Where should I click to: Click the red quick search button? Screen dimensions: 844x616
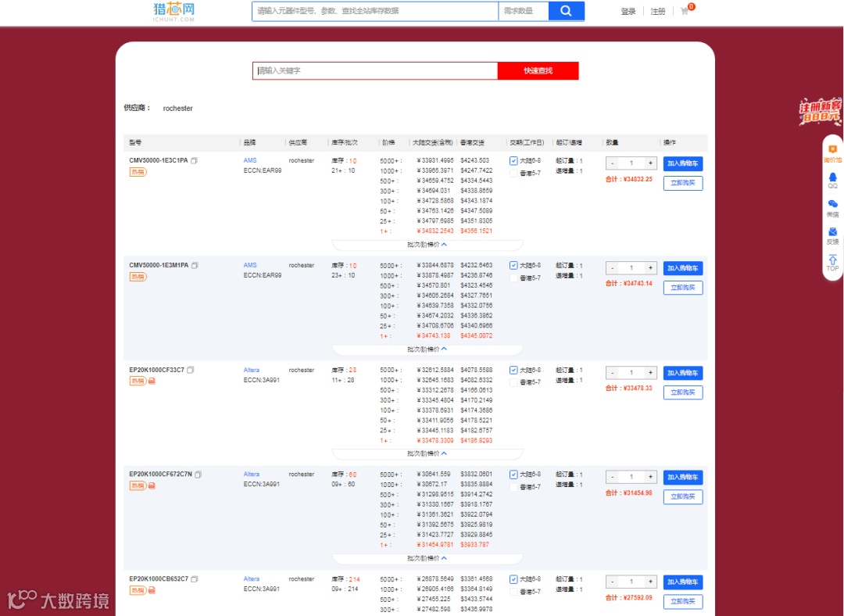538,70
